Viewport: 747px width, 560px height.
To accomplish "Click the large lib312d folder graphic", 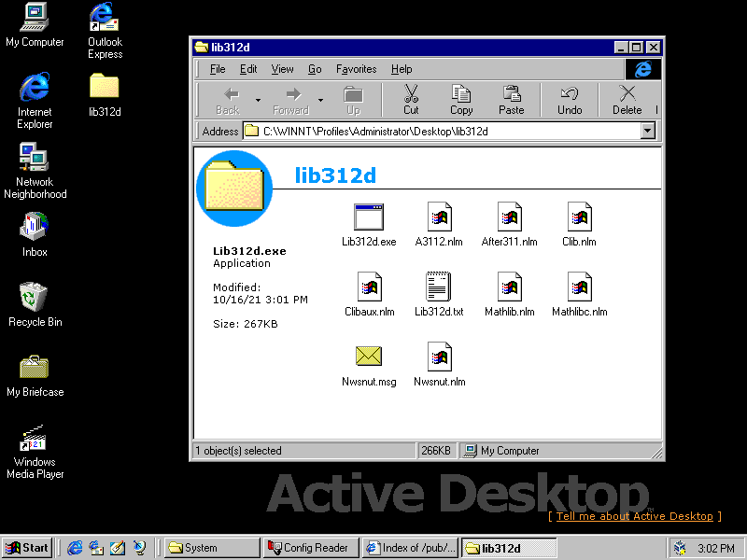I will coord(234,189).
